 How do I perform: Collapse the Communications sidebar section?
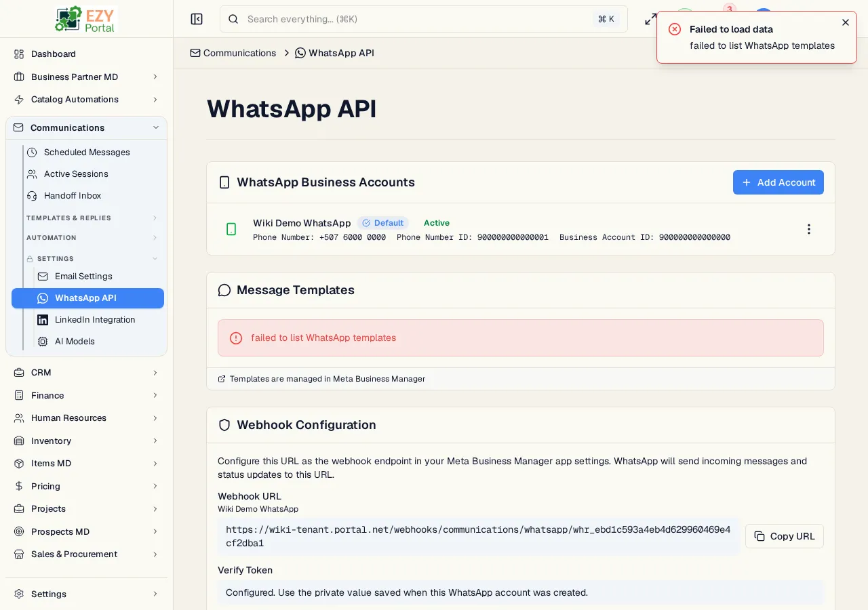click(x=156, y=127)
